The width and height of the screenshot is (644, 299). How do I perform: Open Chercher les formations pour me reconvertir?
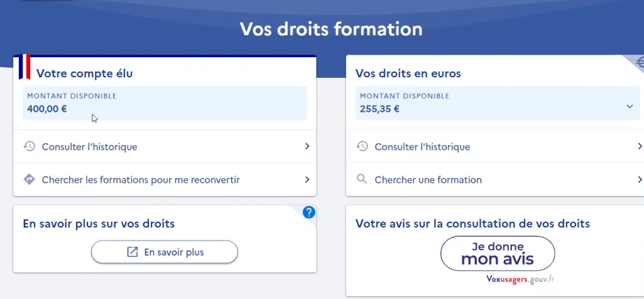[x=141, y=180]
